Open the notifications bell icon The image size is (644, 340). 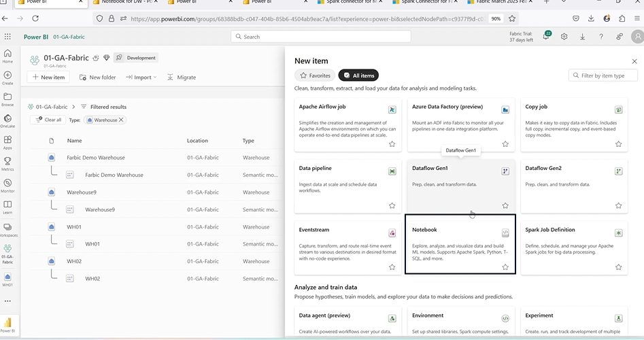[546, 37]
